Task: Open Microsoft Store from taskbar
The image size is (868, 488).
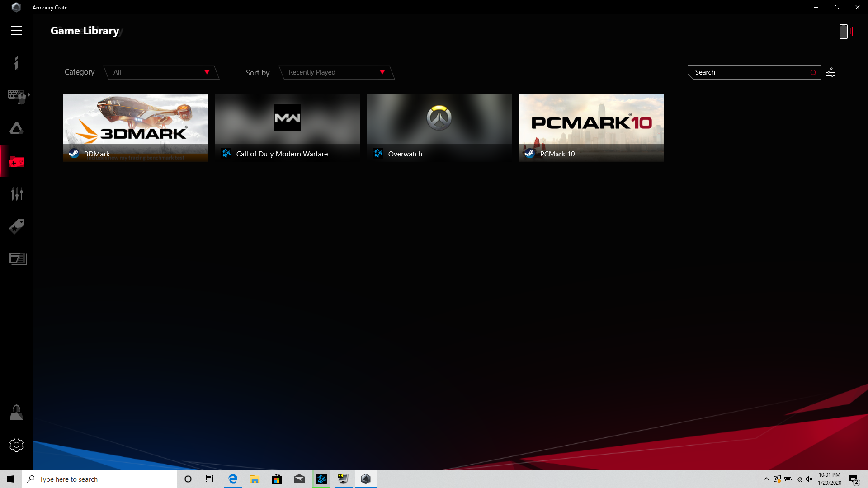Action: [277, 479]
